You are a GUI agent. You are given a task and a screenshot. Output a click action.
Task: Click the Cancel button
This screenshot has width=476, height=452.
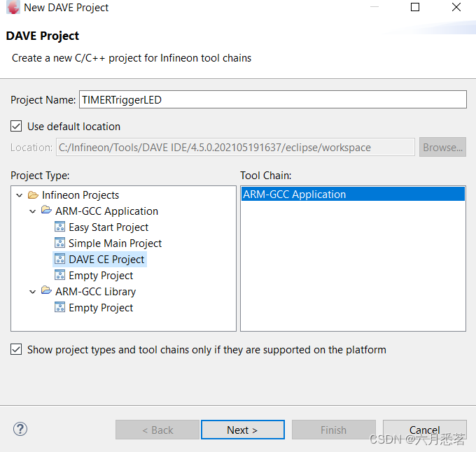click(424, 430)
